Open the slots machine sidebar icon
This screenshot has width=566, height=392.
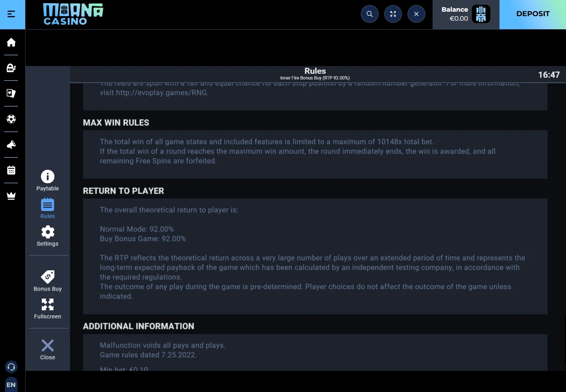[11, 68]
